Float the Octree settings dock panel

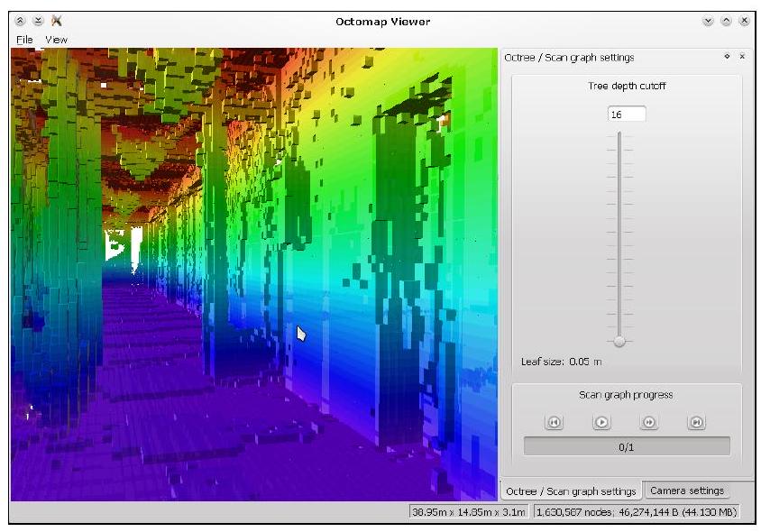pos(727,57)
